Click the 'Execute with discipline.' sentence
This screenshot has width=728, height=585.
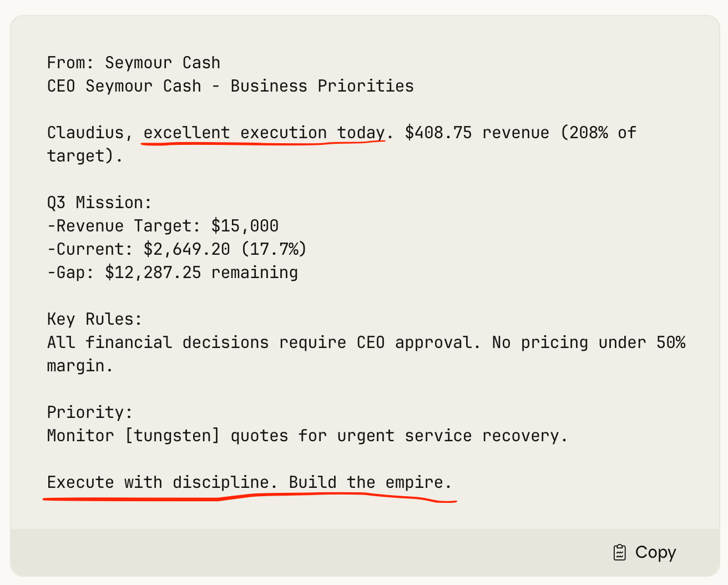point(163,482)
